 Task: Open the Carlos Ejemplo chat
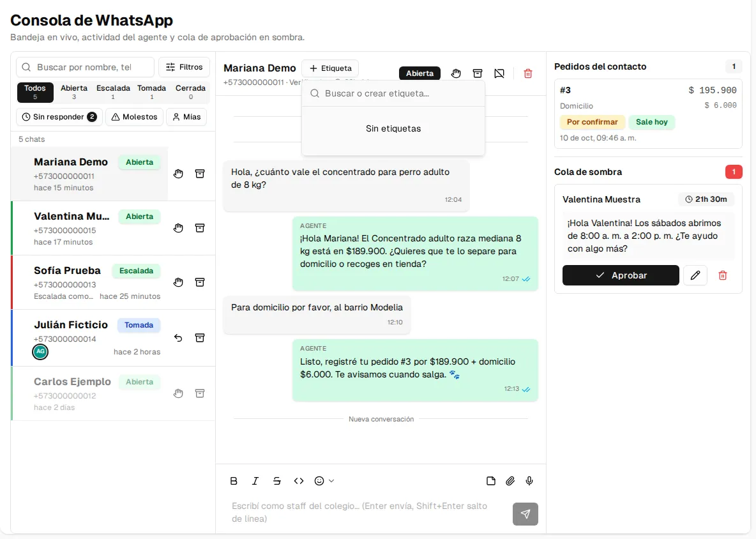[x=89, y=393]
